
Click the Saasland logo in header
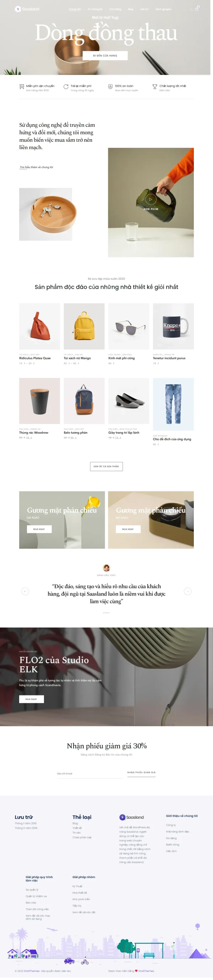pos(27,9)
